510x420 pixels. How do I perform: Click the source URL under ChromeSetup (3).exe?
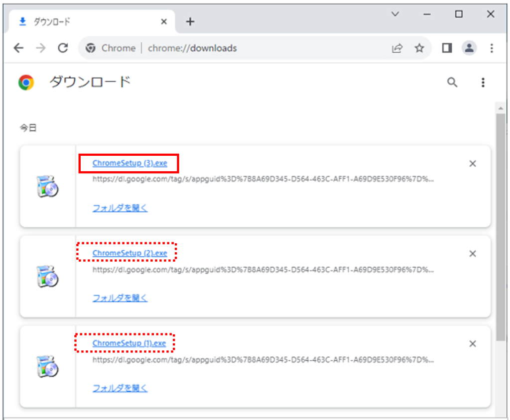263,179
